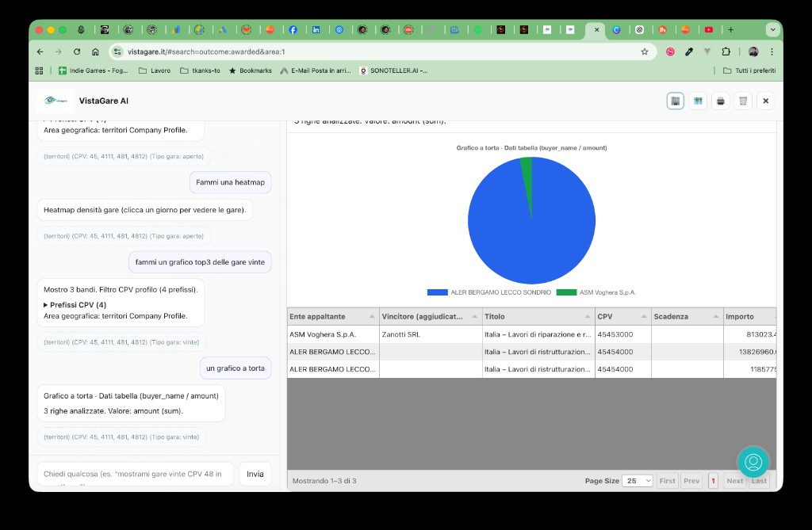The height and width of the screenshot is (530, 812).
Task: Click the 'Fammi una heatmap' chat message
Action: click(231, 183)
